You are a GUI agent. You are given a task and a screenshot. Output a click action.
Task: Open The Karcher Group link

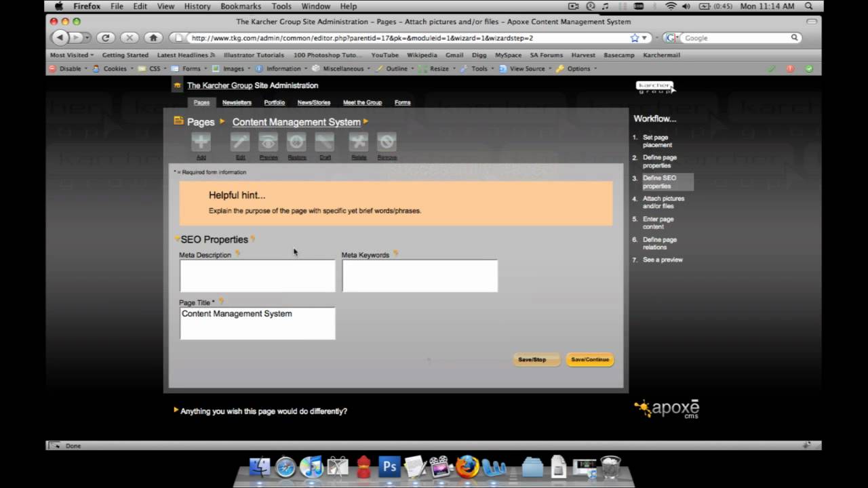click(x=219, y=85)
